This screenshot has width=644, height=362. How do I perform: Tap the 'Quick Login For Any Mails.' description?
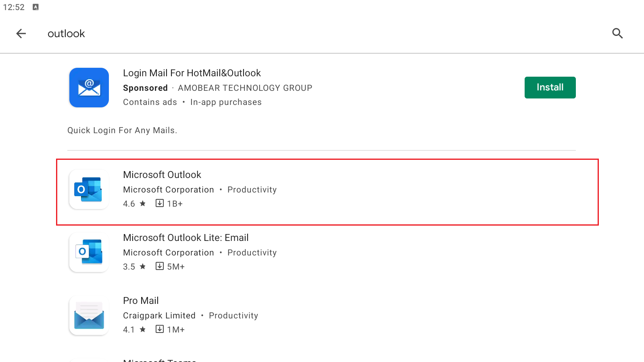(122, 130)
